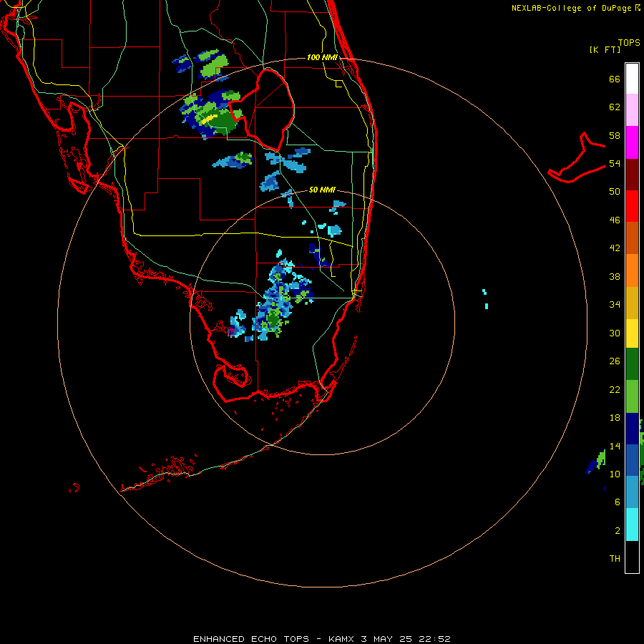
Task: Choose the yellow legend swatch
Action: point(632,333)
